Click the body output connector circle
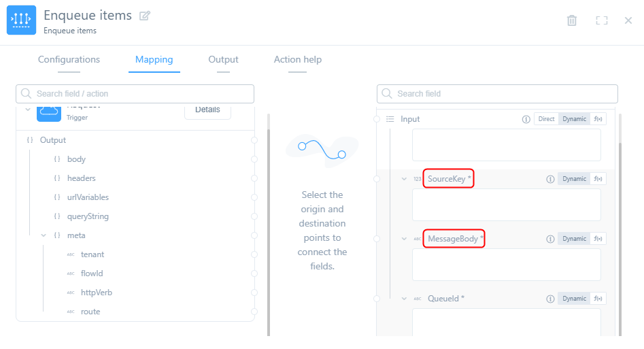644x349 pixels. [x=254, y=159]
